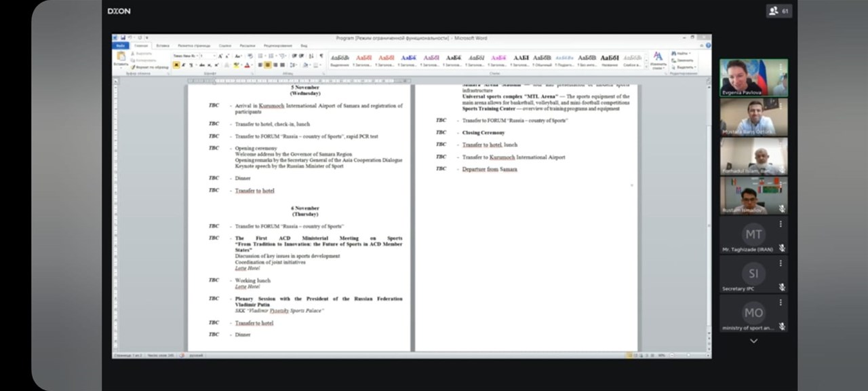
Task: Open the font color dropdown arrow
Action: (251, 65)
